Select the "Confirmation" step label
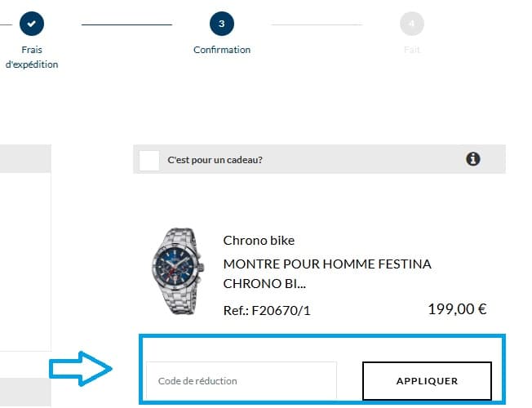Image resolution: width=532 pixels, height=408 pixels. point(222,50)
